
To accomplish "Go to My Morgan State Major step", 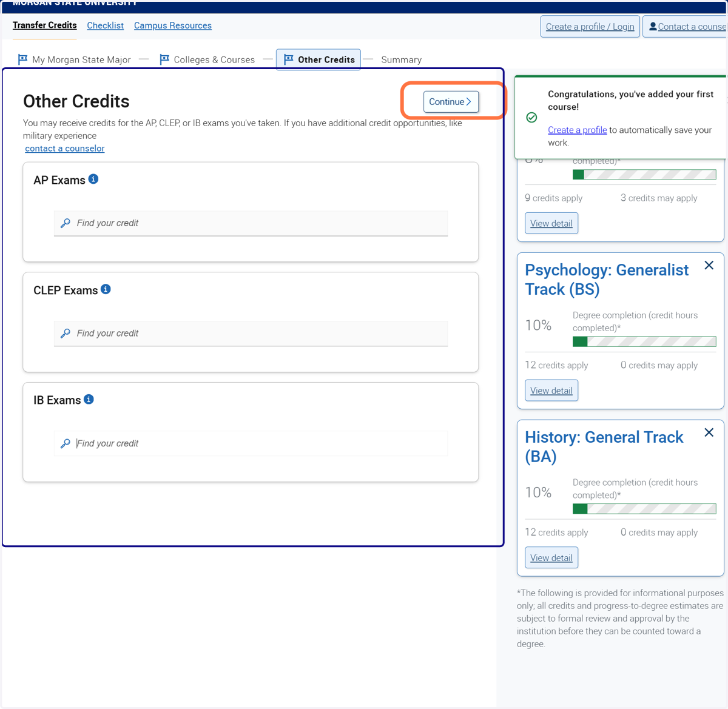I will [x=75, y=59].
